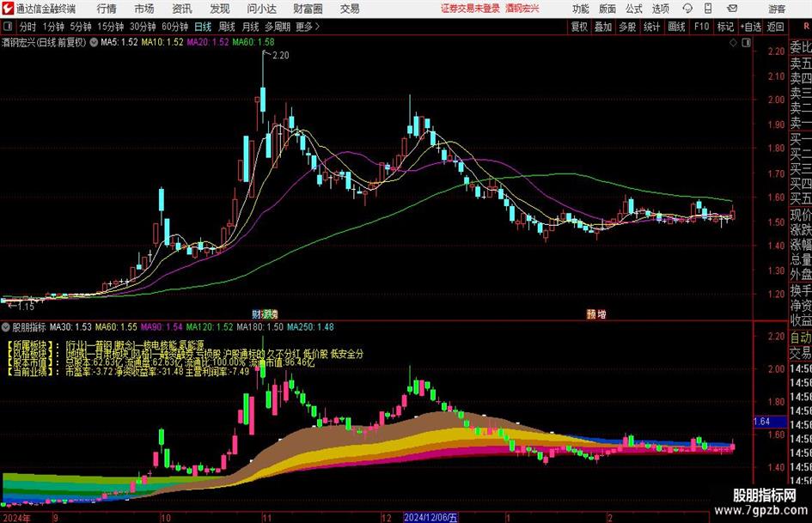Click the 返回 back button
812x523 pixels.
point(775,27)
